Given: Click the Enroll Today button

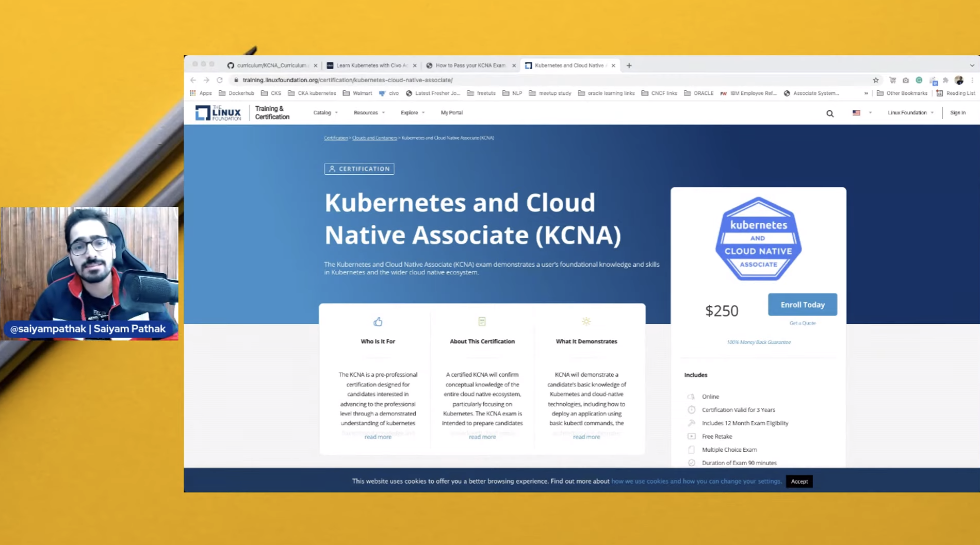Looking at the screenshot, I should [803, 305].
